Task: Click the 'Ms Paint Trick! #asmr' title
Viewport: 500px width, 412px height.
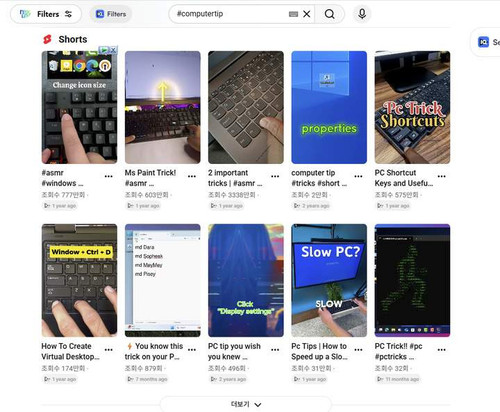Action: click(150, 178)
